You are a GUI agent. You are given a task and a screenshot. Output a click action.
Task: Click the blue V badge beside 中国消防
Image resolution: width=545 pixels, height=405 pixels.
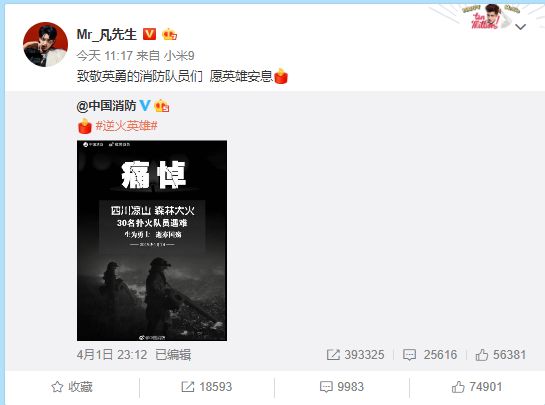point(145,105)
